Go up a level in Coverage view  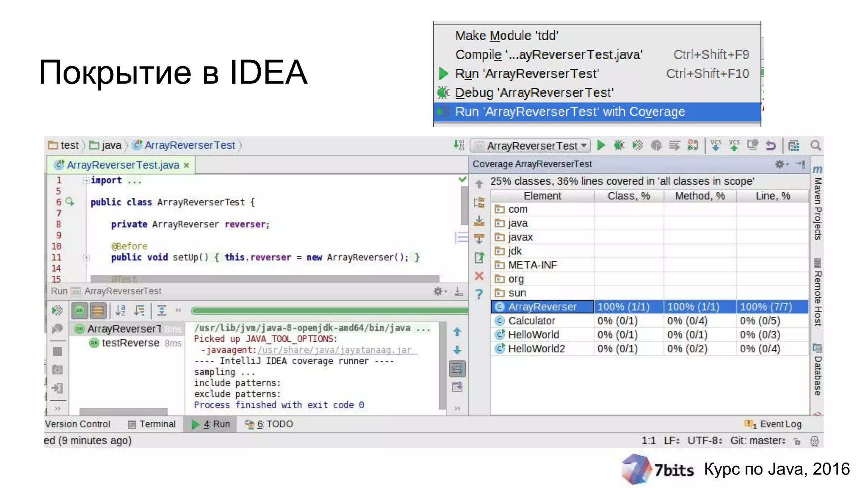tap(479, 184)
